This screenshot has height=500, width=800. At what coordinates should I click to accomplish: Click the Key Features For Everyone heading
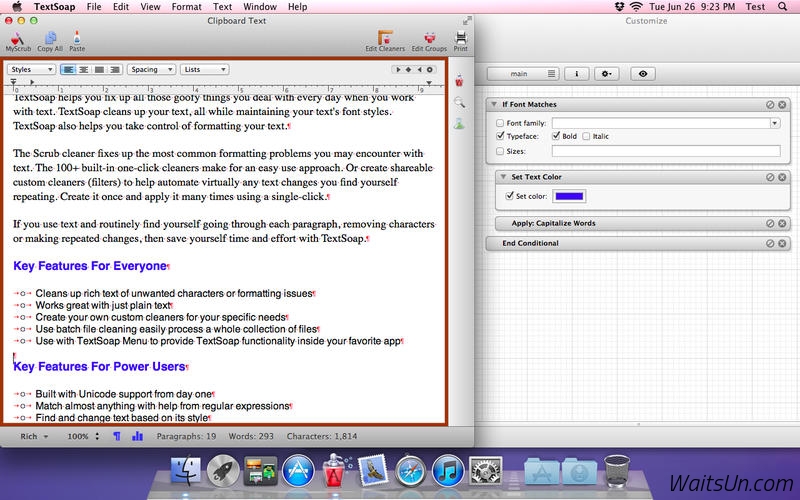click(x=90, y=266)
